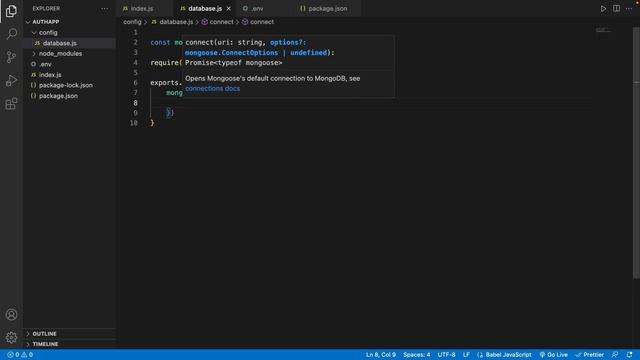Open package.json in the explorer tree

(x=69, y=96)
